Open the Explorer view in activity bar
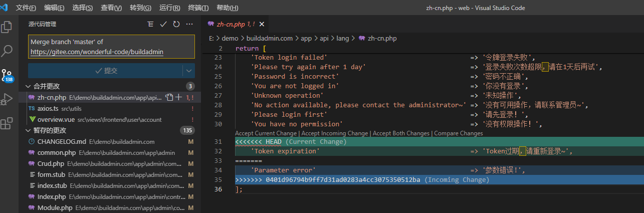Viewport: 644px width, 213px height. 7,27
